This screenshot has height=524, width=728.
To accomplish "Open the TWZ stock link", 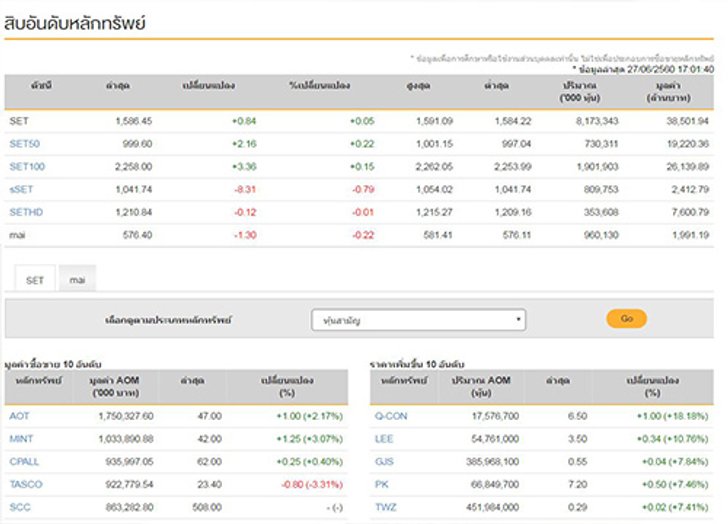I will tap(386, 507).
